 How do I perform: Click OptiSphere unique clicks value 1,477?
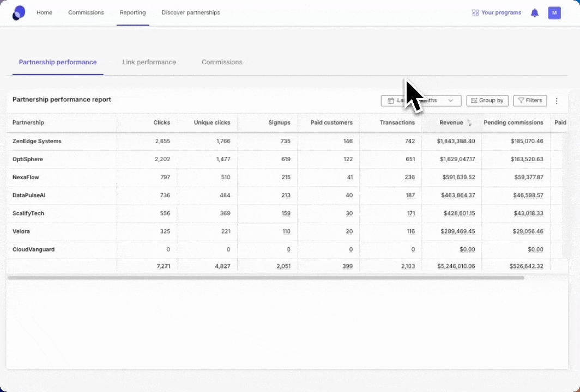[223, 159]
